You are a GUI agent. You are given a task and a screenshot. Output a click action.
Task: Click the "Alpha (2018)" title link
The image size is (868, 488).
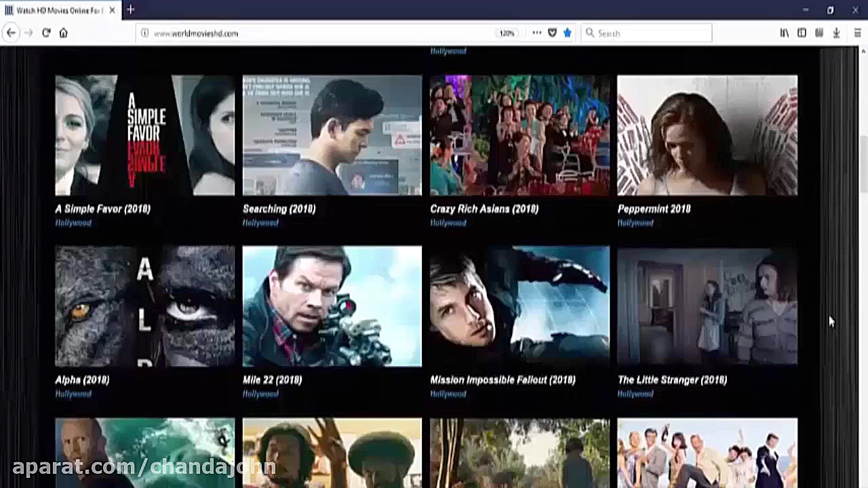82,380
